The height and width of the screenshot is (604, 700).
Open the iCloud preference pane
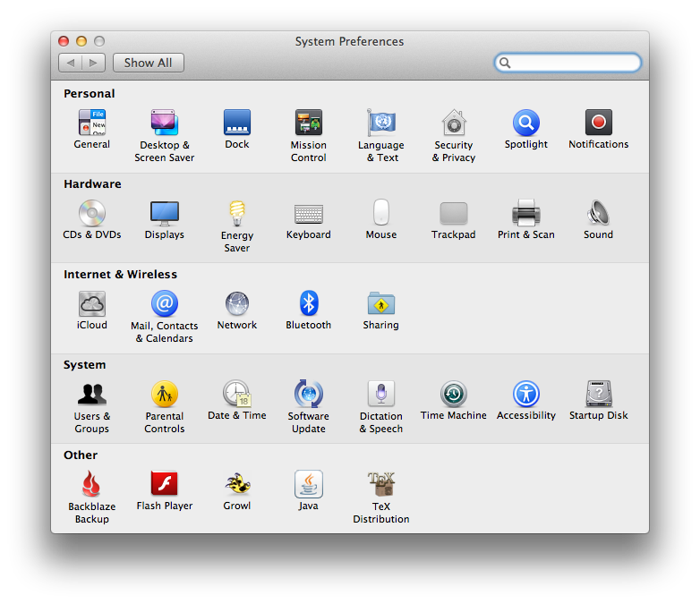(91, 303)
